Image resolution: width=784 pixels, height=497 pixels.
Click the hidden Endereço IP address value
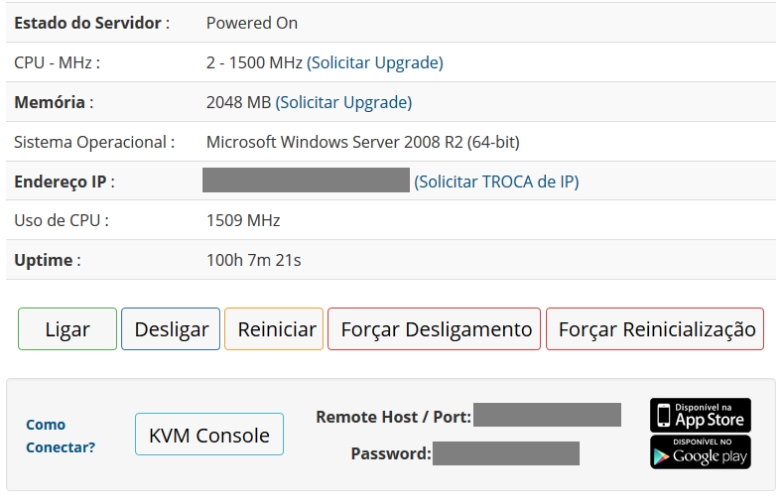pos(306,181)
